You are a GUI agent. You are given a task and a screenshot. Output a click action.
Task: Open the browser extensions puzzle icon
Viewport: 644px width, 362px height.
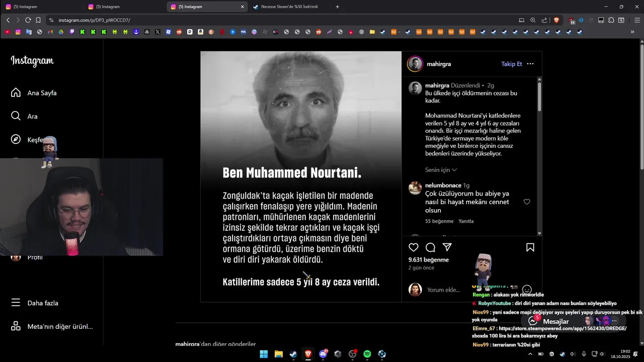611,20
